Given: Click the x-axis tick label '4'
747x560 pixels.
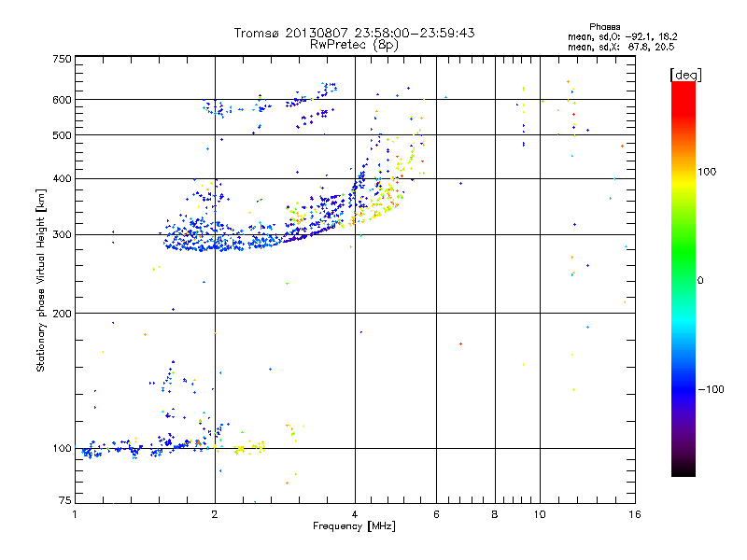Looking at the screenshot, I should point(355,514).
